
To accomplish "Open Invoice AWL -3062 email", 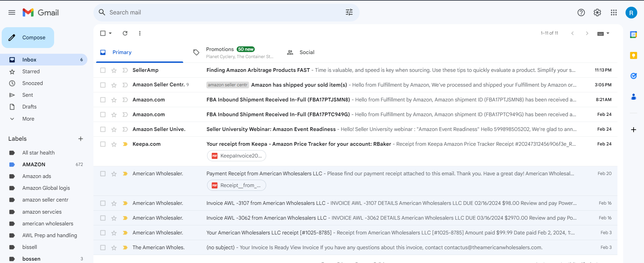I will [355, 218].
